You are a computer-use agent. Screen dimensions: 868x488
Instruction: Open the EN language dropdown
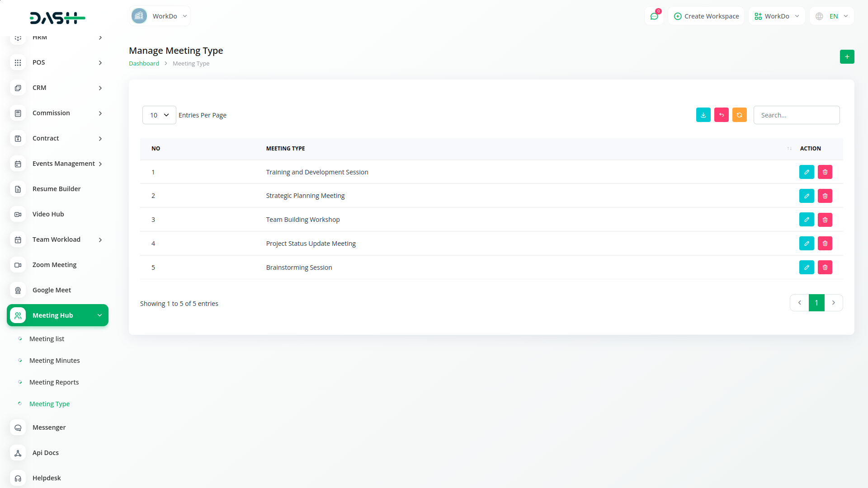point(831,16)
